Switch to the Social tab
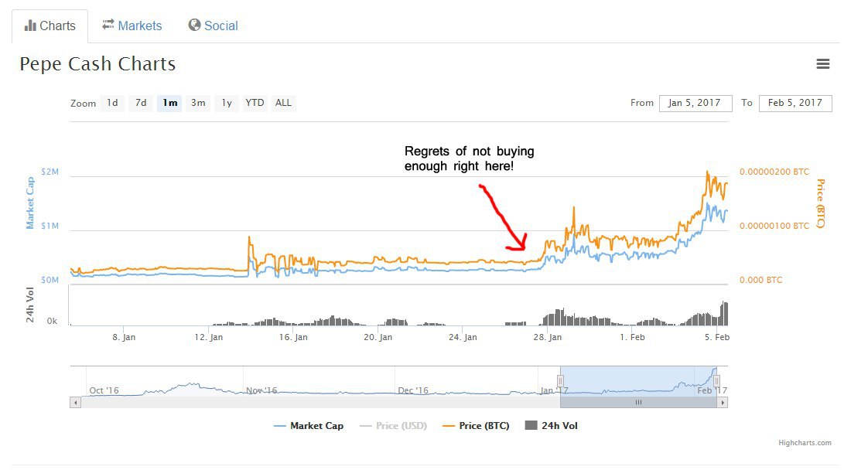868x470 pixels. (x=213, y=26)
